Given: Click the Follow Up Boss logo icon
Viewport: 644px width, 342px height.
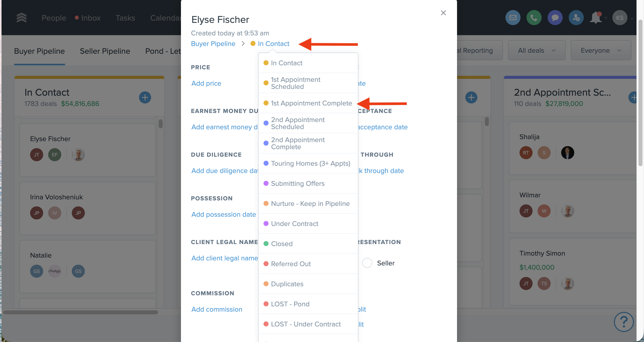Looking at the screenshot, I should [x=22, y=18].
